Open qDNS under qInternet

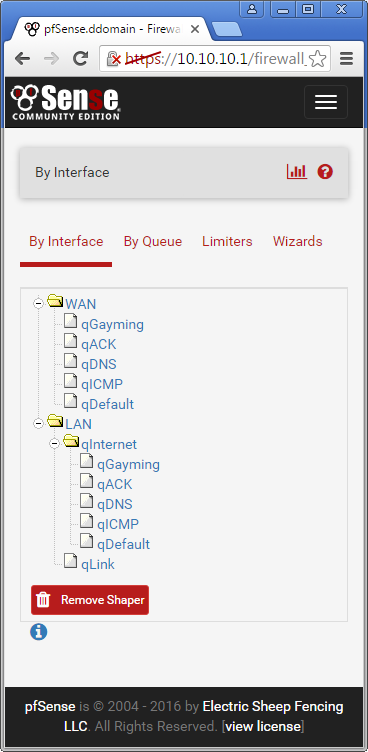pyautogui.click(x=115, y=505)
